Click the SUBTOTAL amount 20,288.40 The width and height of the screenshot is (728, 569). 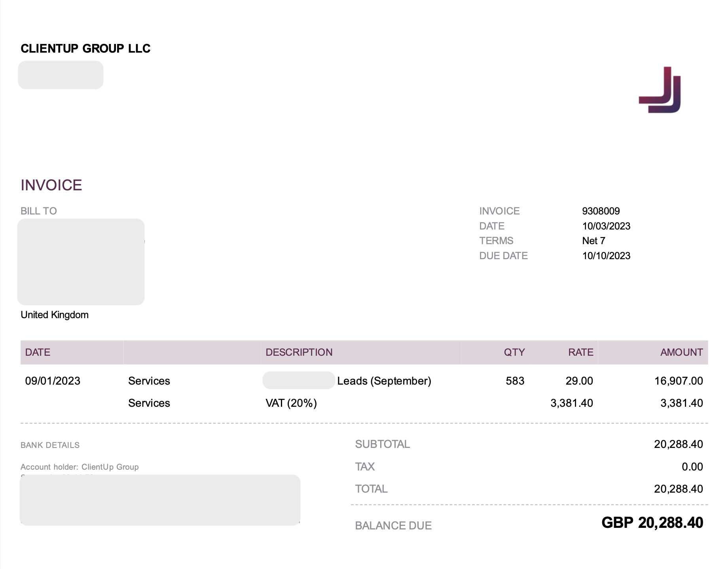coord(678,444)
